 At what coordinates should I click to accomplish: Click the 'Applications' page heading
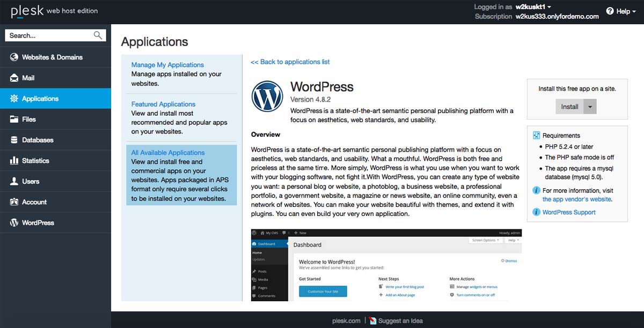point(155,42)
